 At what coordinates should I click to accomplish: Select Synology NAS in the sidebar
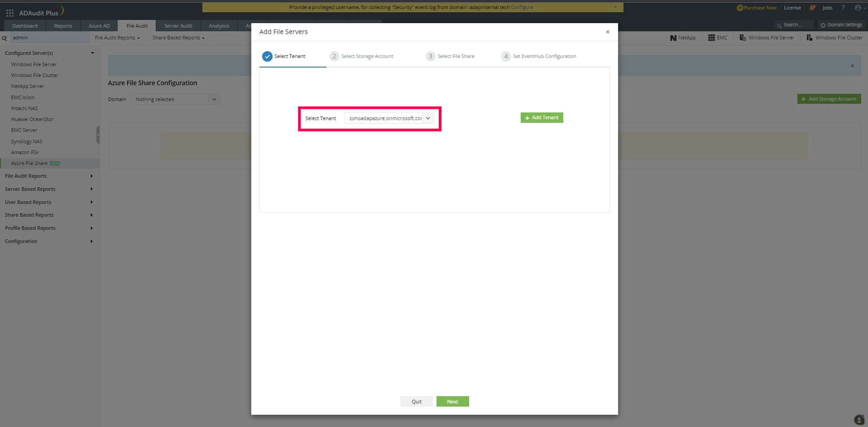(x=27, y=141)
